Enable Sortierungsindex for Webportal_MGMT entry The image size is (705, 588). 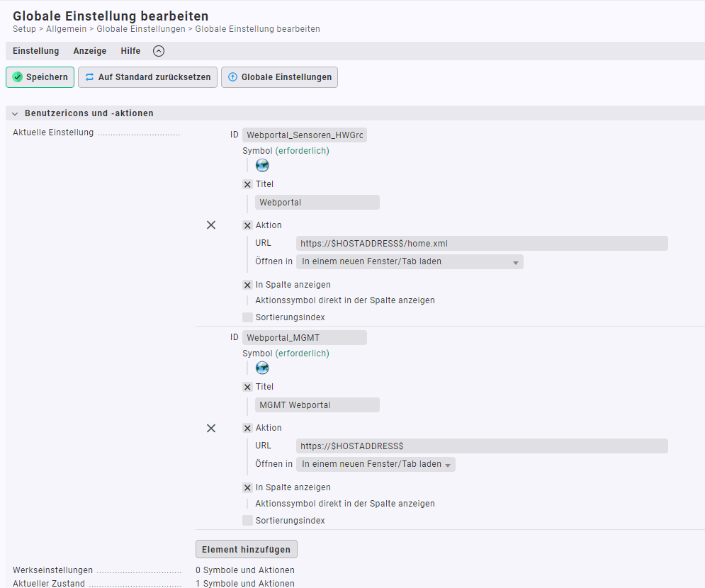(x=247, y=521)
